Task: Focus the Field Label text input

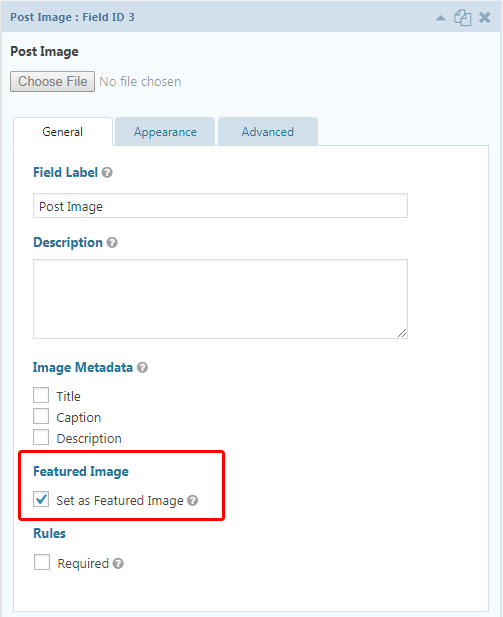Action: (220, 205)
